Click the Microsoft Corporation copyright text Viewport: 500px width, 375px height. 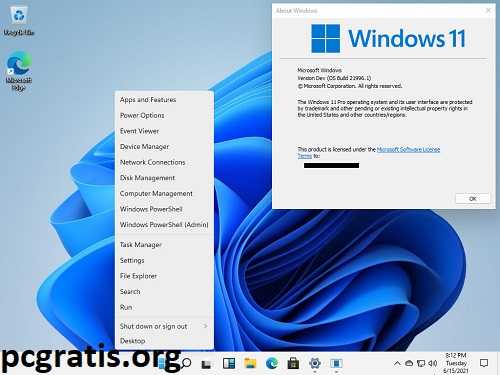coord(350,86)
